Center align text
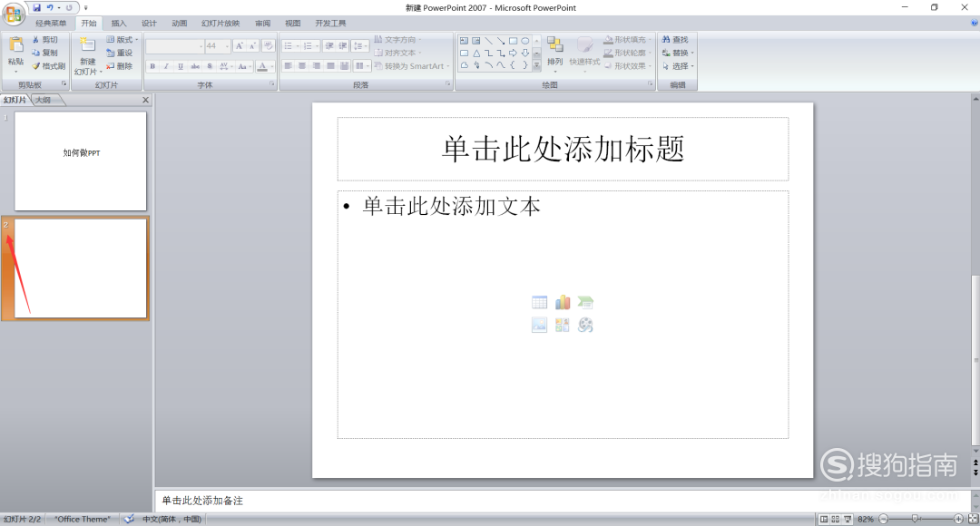Image resolution: width=980 pixels, height=526 pixels. coord(302,65)
